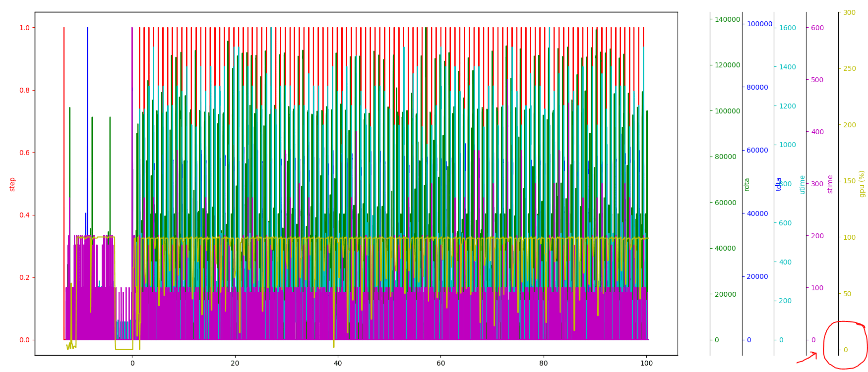Viewport: 868px width, 372px height.
Task: Click x-axis tick label 60
Action: pyautogui.click(x=441, y=363)
